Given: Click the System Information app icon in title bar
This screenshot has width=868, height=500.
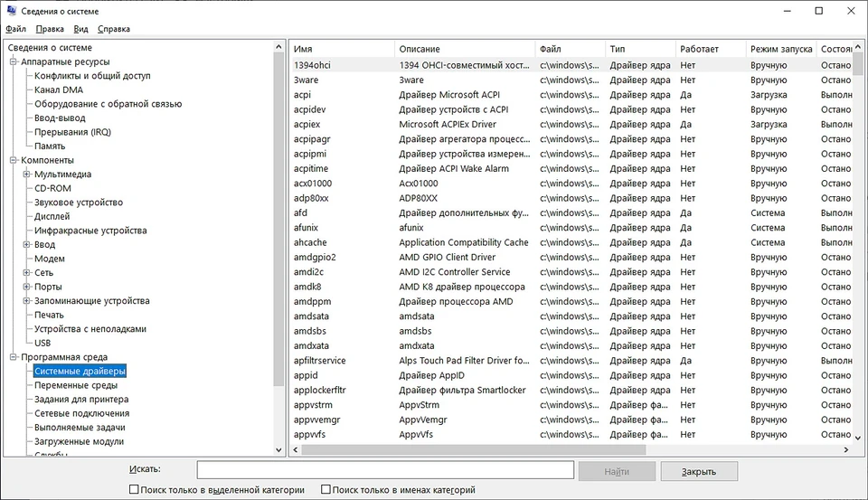Looking at the screenshot, I should (x=11, y=11).
